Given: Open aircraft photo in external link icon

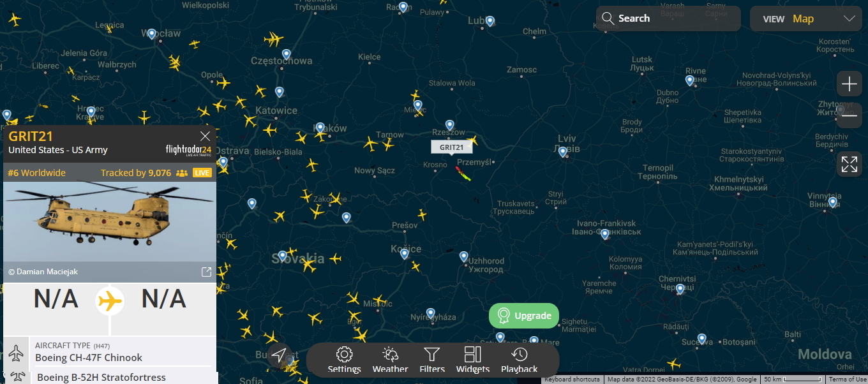Looking at the screenshot, I should pos(206,272).
